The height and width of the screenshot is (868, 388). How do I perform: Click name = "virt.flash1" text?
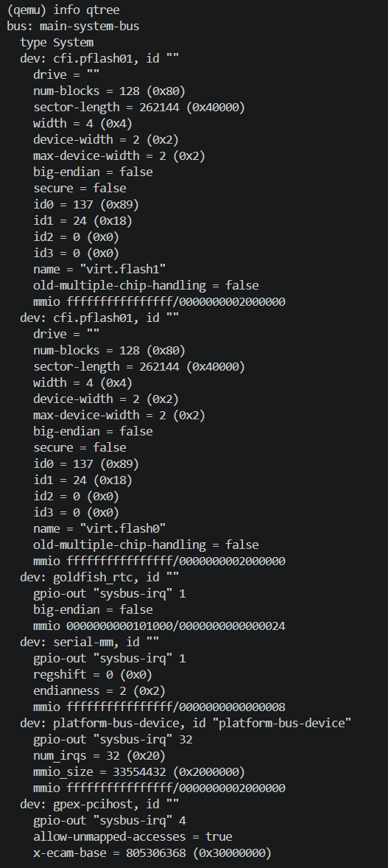[x=99, y=269]
